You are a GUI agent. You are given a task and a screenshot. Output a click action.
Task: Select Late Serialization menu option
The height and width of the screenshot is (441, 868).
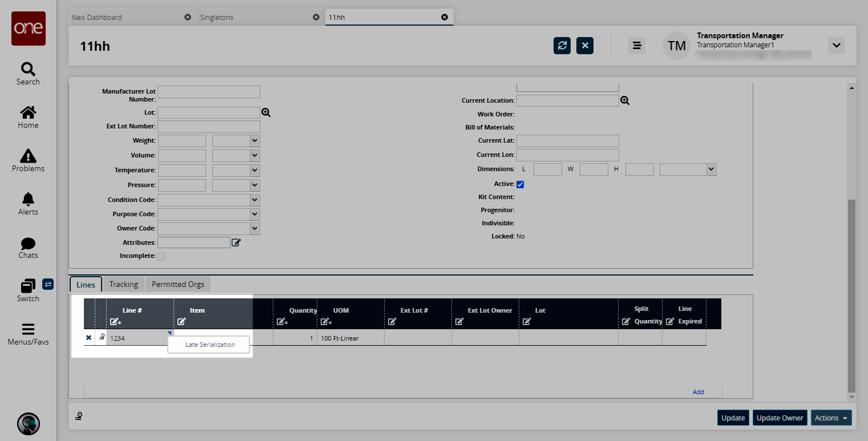209,345
